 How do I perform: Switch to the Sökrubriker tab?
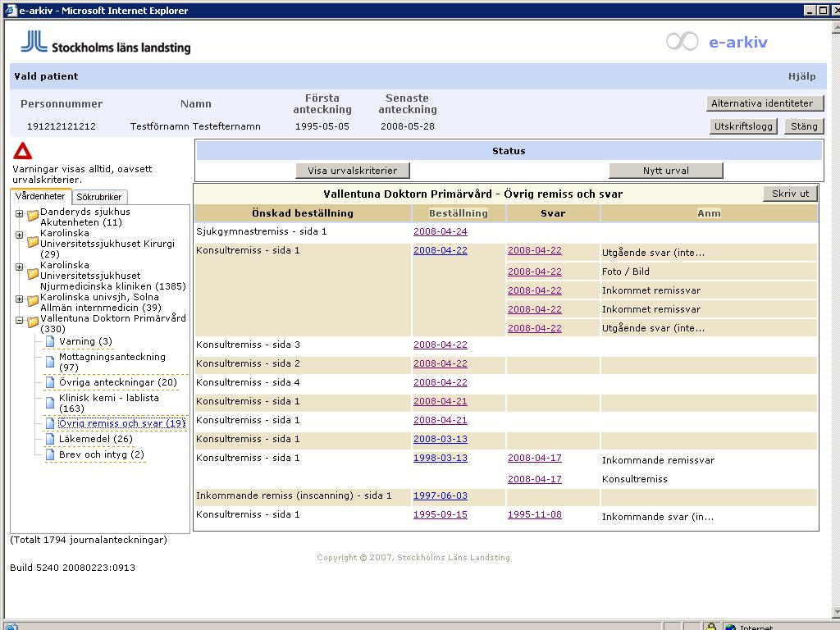99,197
